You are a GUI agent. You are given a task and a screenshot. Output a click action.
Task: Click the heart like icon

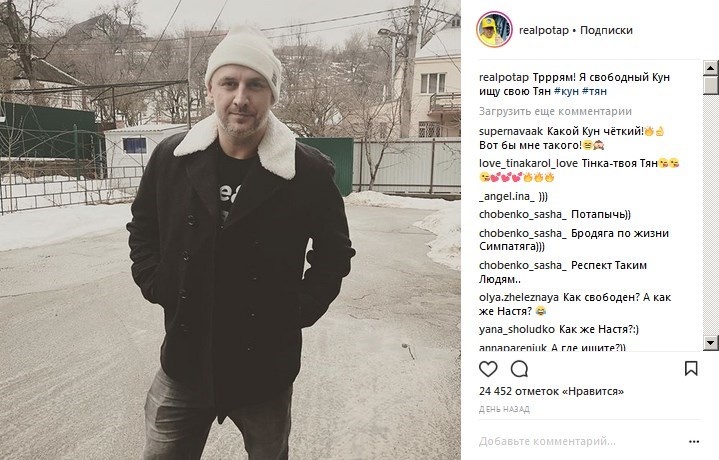tap(488, 368)
